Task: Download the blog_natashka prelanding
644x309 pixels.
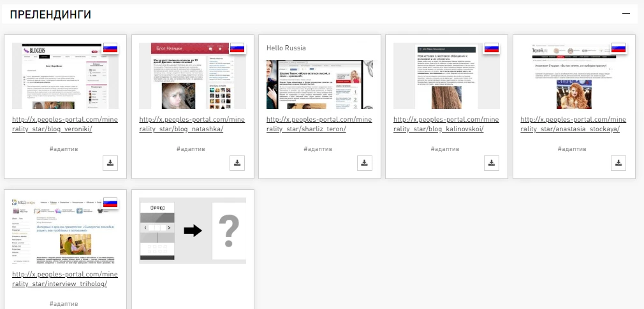Action: (237, 163)
